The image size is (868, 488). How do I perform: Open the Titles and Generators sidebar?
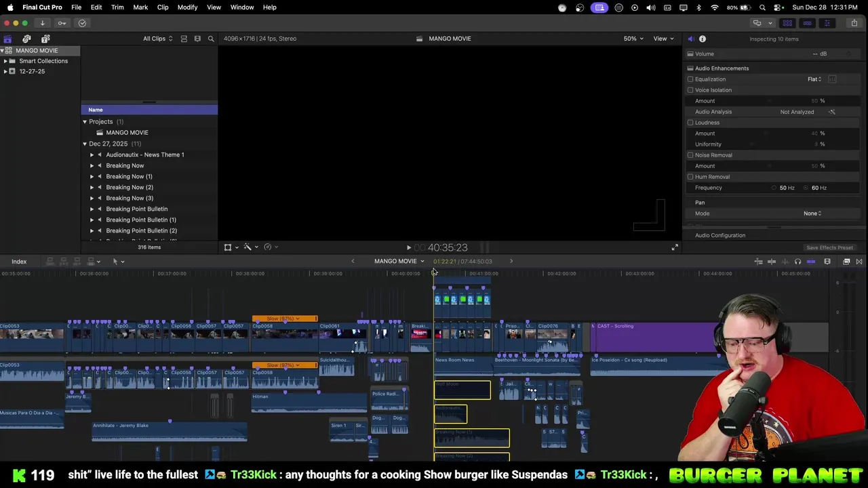(45, 39)
